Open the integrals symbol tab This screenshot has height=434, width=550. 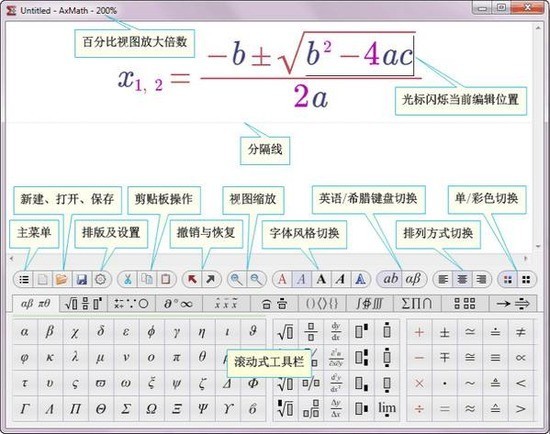[x=369, y=303]
